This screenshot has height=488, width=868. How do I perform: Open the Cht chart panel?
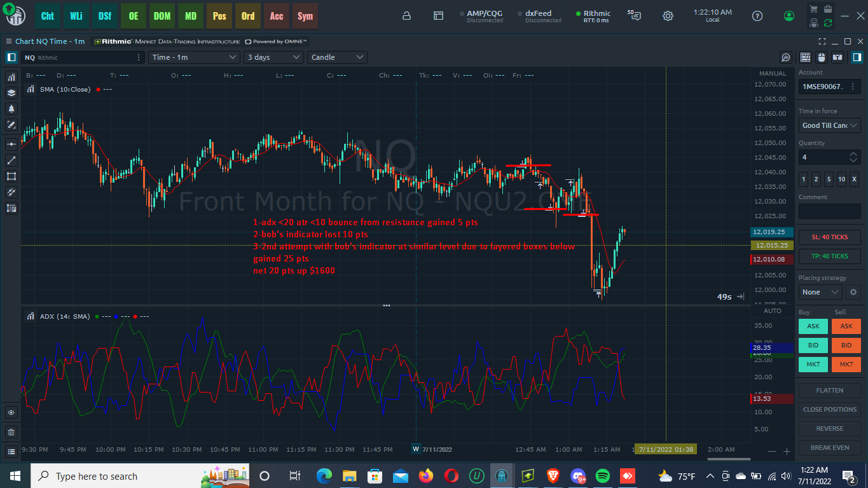pyautogui.click(x=48, y=16)
